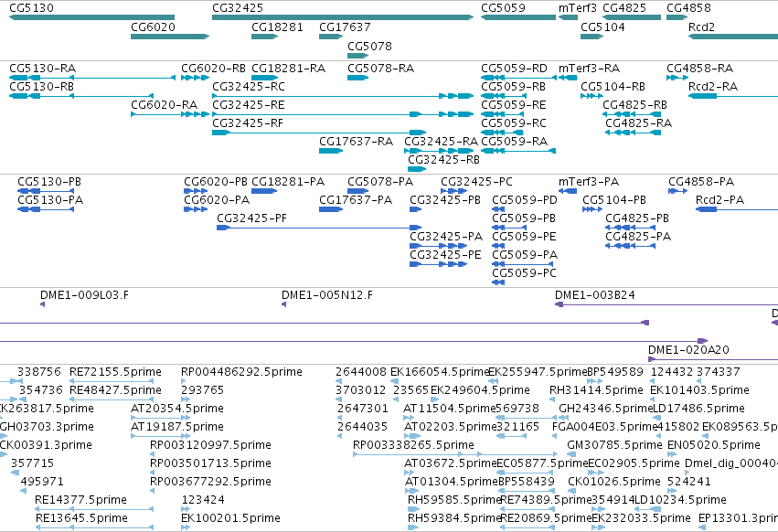The width and height of the screenshot is (778, 532).
Task: Select protein CG32425-PE
Action: pos(439,264)
